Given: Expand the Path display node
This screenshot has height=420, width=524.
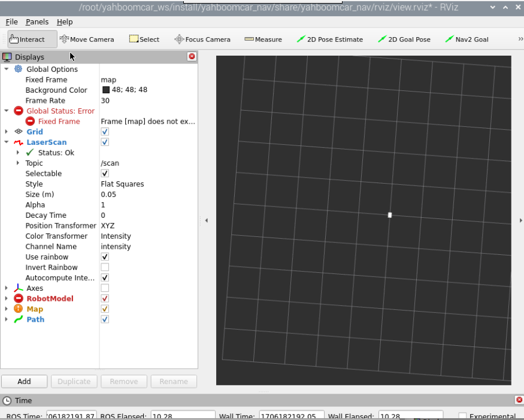Looking at the screenshot, I should 7,319.
